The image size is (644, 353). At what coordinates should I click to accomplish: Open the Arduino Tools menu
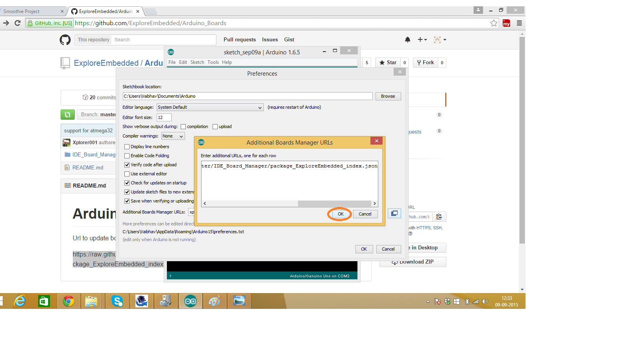[213, 62]
